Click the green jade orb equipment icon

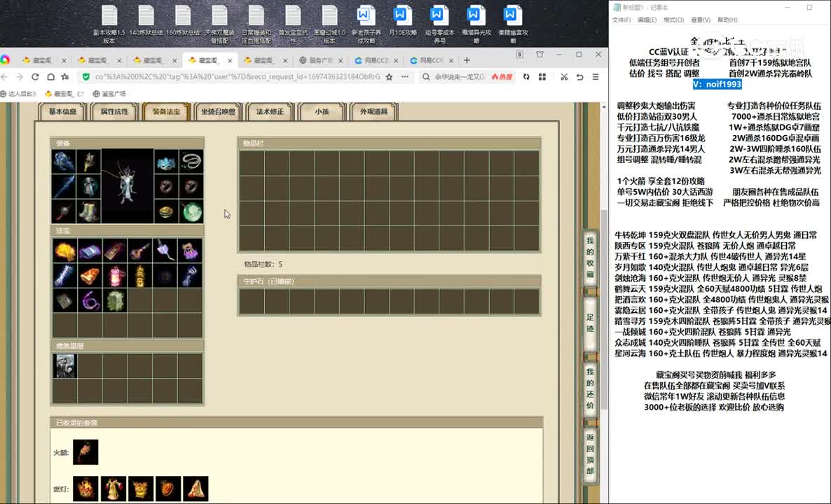tap(191, 211)
